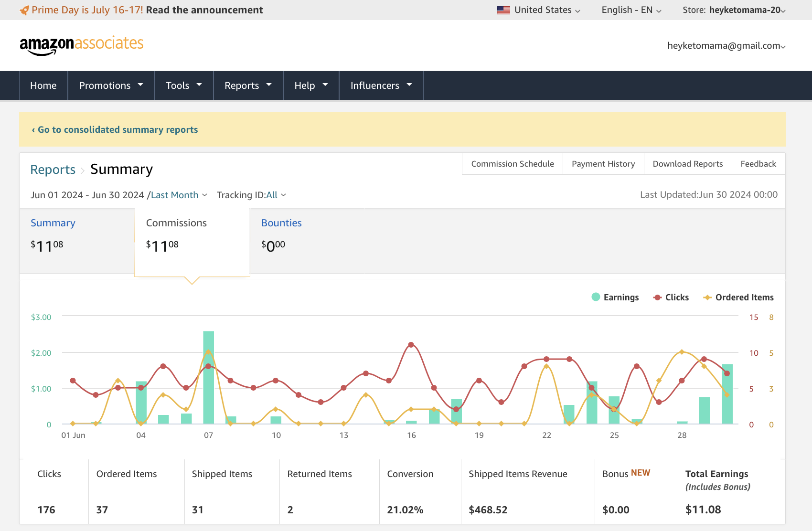812x531 pixels.
Task: Expand the Last Month date range picker
Action: (x=179, y=195)
